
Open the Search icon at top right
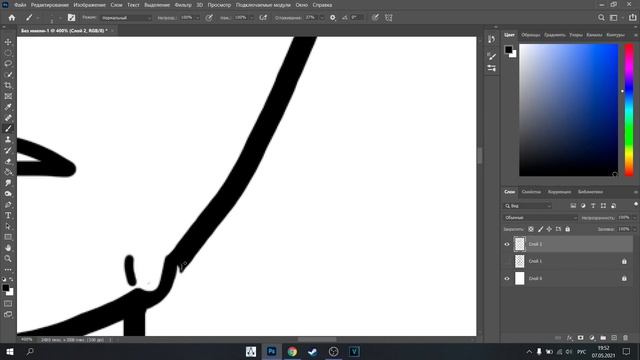[601, 18]
